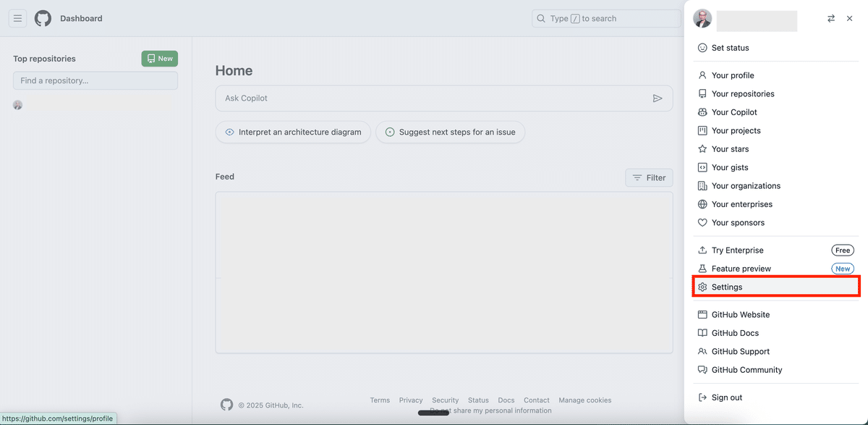Viewport: 868px width, 425px height.
Task: Open Settings in the user menu
Action: pos(727,287)
